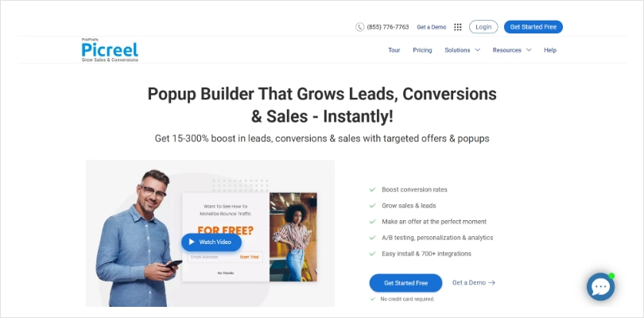This screenshot has height=318, width=644.
Task: Click the popup preview video thumbnail
Action: [x=210, y=233]
